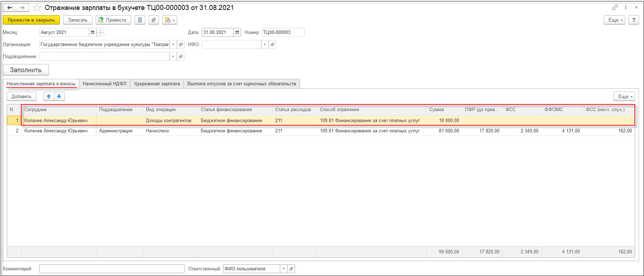The width and height of the screenshot is (644, 276).
Task: Click Провести и закрыть button
Action: point(31,20)
